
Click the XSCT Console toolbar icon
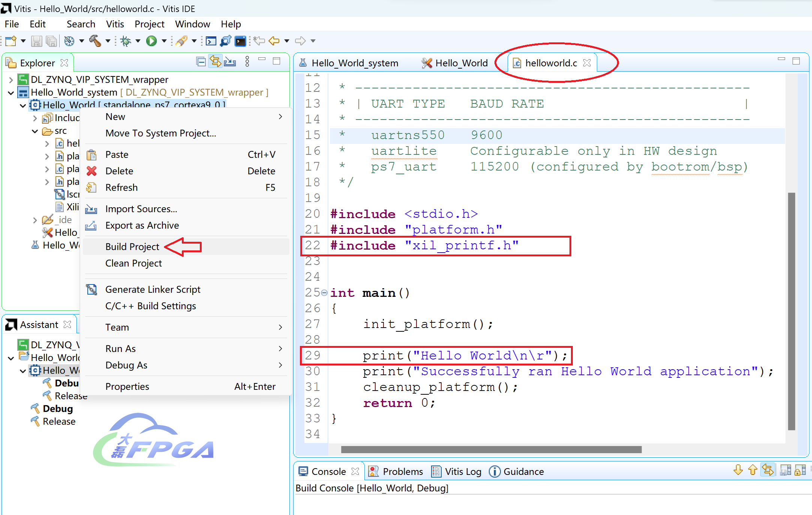211,41
